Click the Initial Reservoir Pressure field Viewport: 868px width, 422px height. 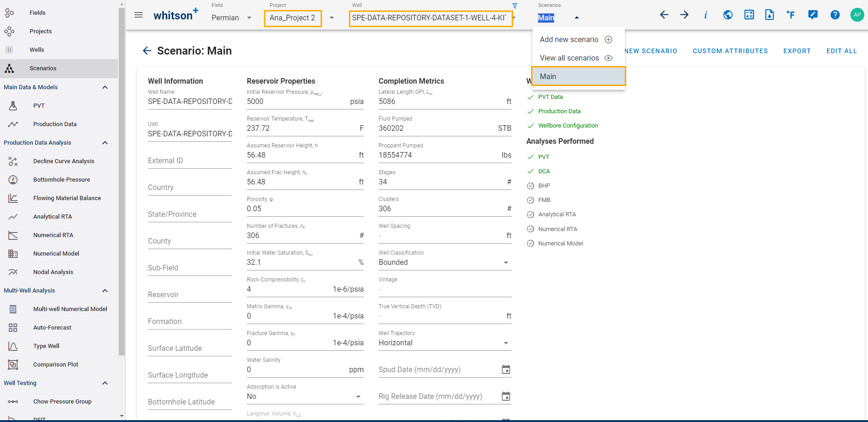(x=296, y=102)
